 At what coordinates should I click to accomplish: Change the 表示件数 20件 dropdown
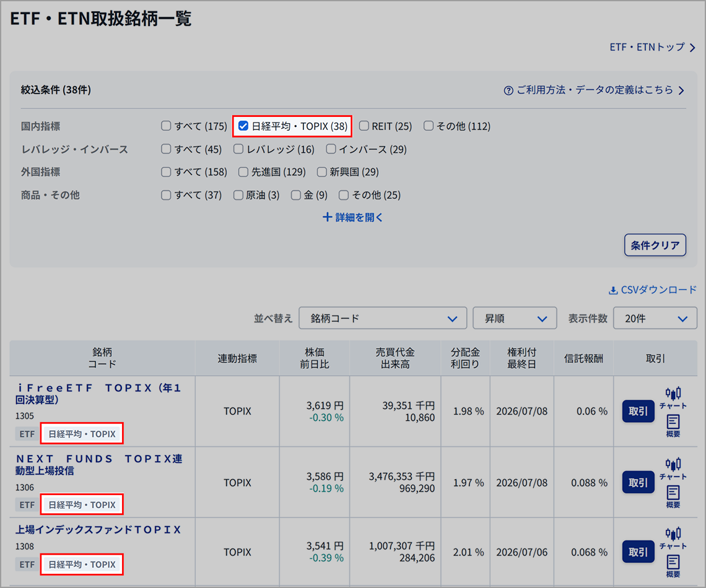coord(655,318)
